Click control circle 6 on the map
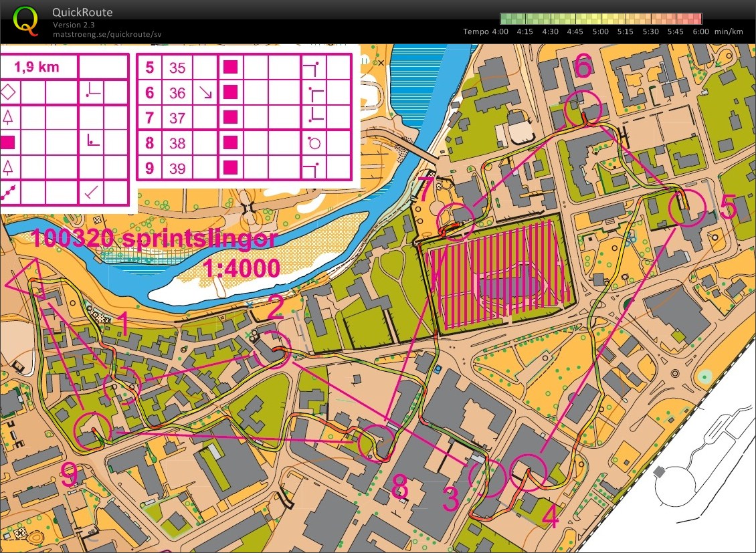 click(583, 109)
